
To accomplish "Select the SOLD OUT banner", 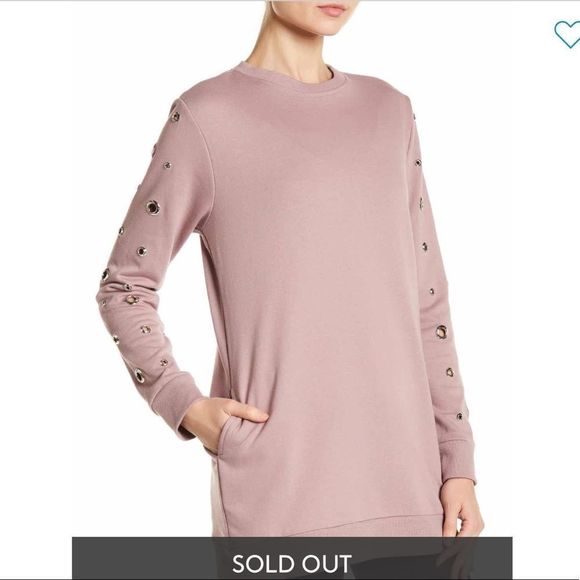I will [x=292, y=558].
